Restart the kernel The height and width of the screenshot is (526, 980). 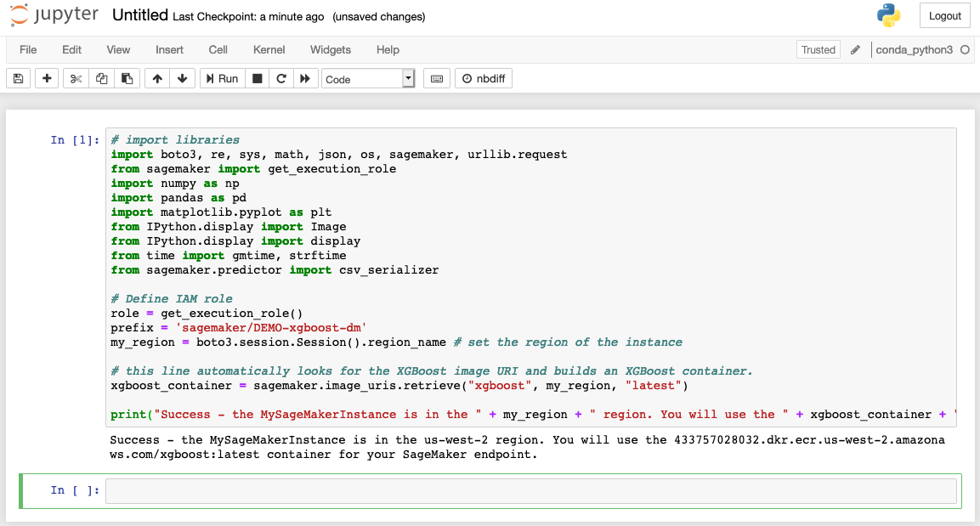click(280, 77)
